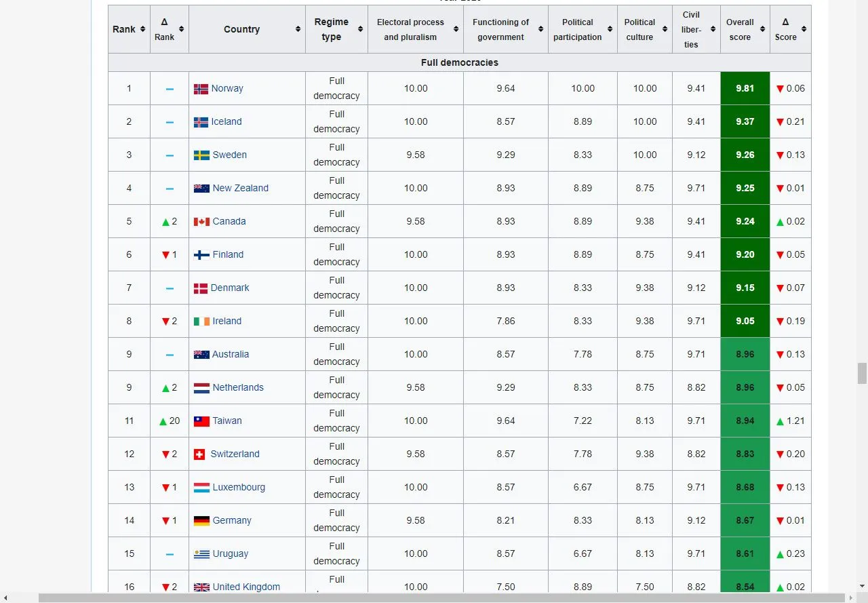Click the Switzerland flag icon
This screenshot has height=603, width=868.
201,454
